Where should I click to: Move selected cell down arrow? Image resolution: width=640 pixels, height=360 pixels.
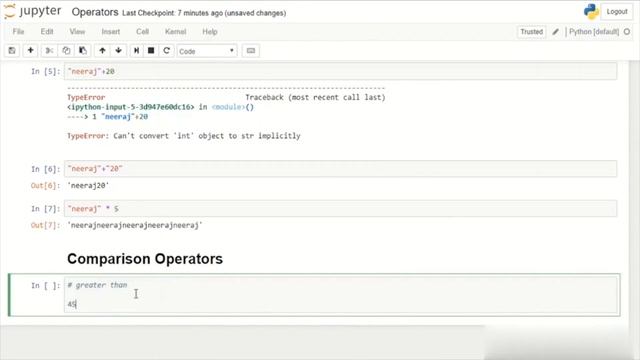pos(118,51)
